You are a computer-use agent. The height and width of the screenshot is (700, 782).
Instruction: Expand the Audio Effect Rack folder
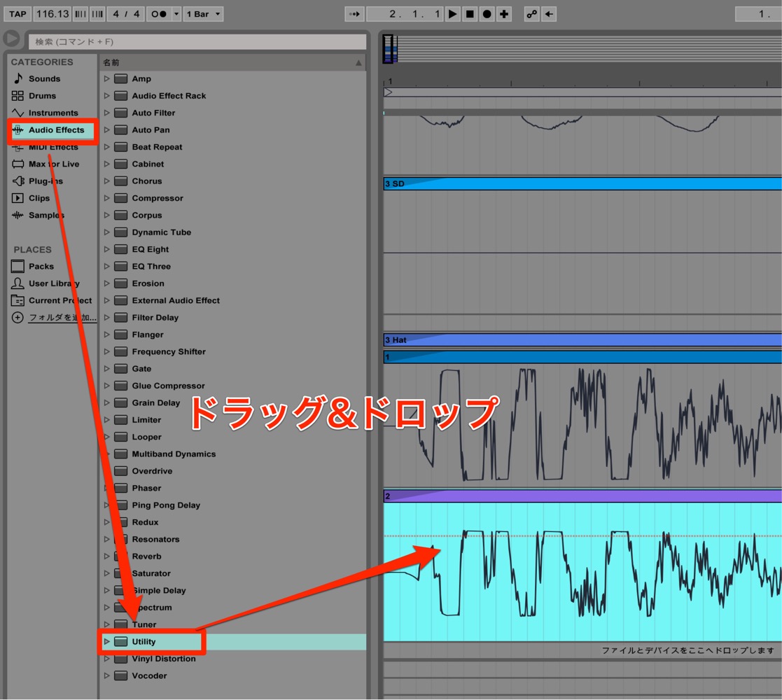point(106,96)
